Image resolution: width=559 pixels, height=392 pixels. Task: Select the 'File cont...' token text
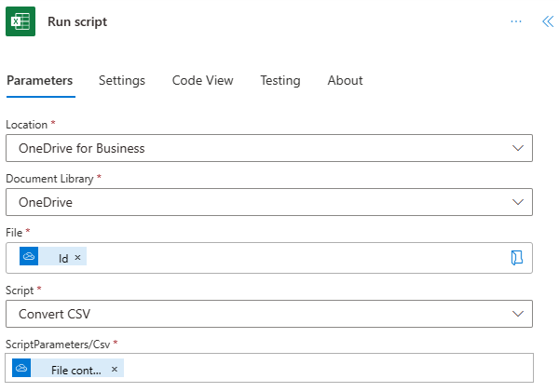(x=75, y=370)
